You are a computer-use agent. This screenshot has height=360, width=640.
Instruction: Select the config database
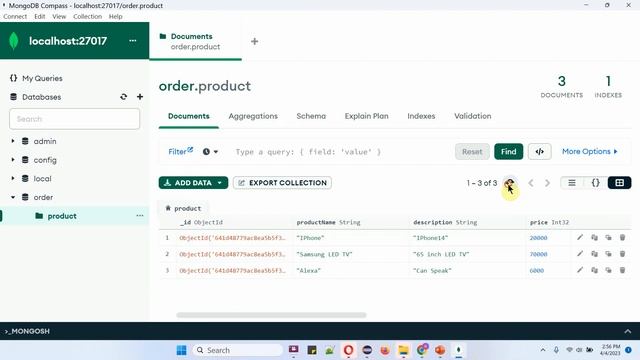(45, 160)
